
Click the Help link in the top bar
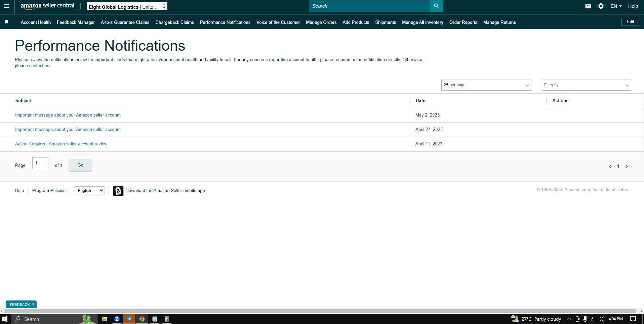tap(633, 6)
